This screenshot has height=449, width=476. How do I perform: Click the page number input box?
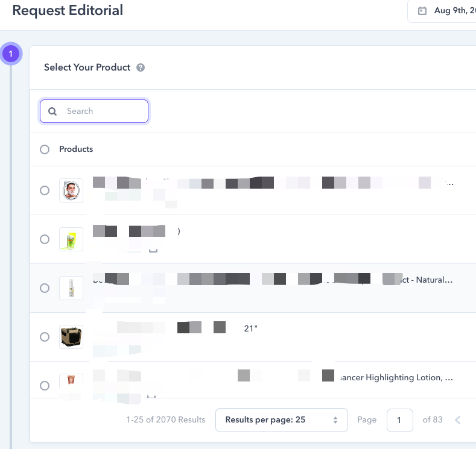[x=399, y=420]
